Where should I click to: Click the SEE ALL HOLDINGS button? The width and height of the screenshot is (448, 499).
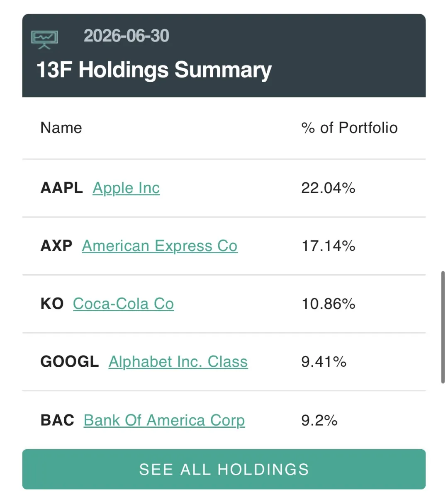[224, 469]
